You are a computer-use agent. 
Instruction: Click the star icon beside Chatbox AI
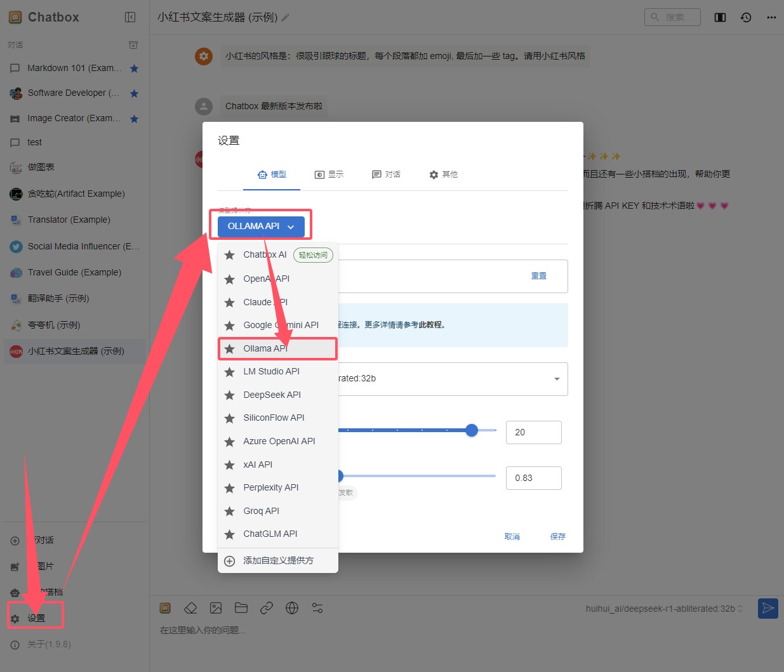230,255
